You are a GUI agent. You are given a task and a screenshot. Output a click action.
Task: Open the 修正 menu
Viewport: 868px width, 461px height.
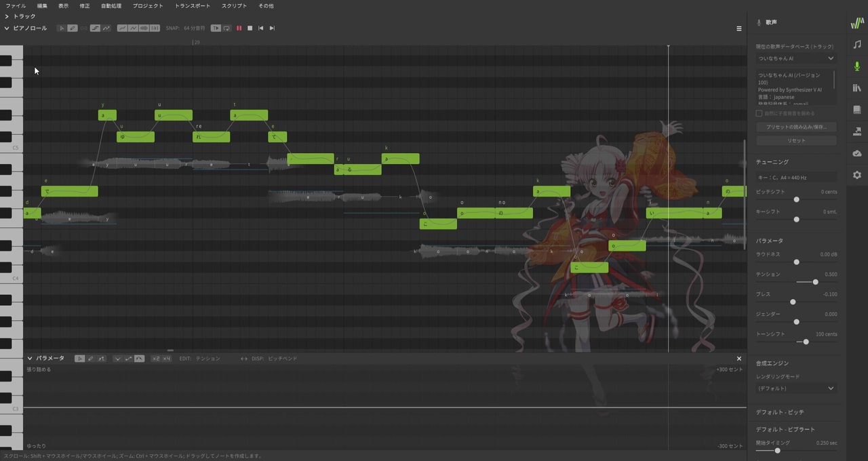85,5
